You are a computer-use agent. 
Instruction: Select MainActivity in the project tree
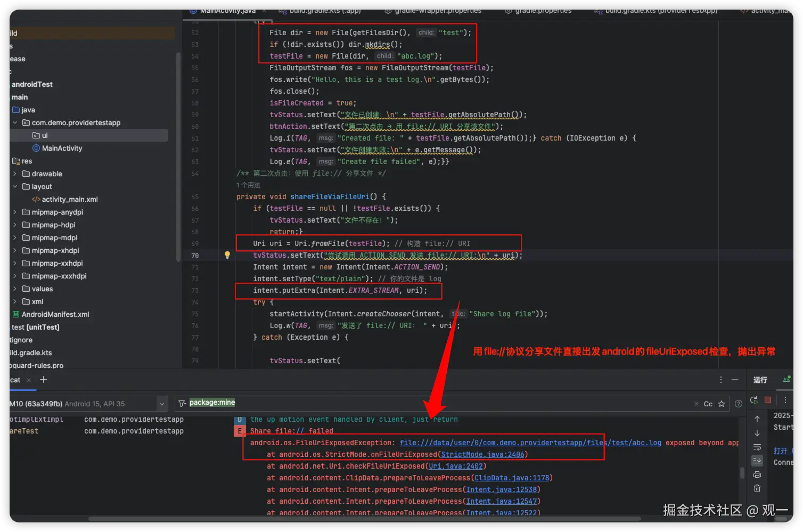(62, 148)
